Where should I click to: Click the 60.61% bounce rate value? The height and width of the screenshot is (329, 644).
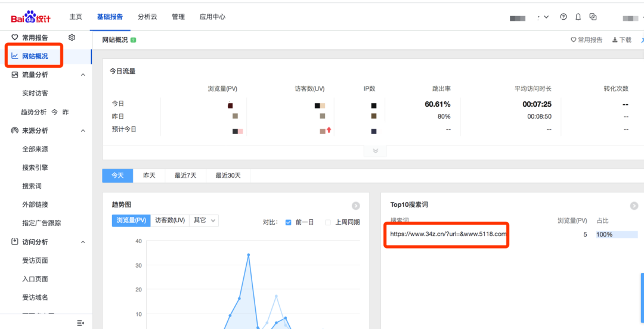[x=438, y=104]
